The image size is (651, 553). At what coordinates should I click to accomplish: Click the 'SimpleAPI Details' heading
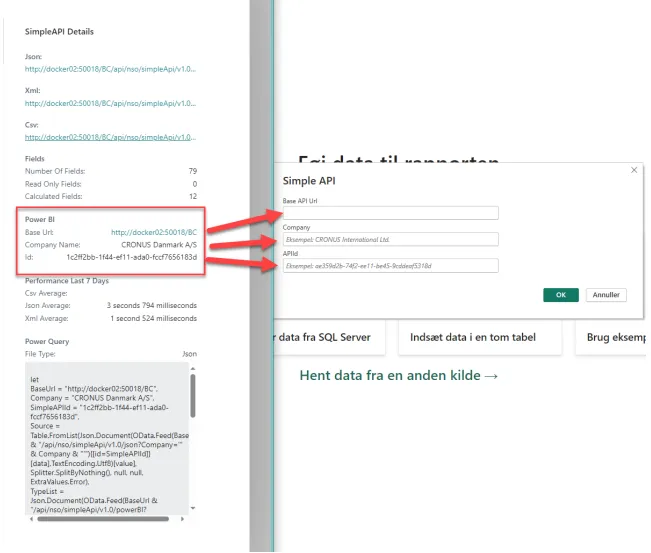click(59, 32)
